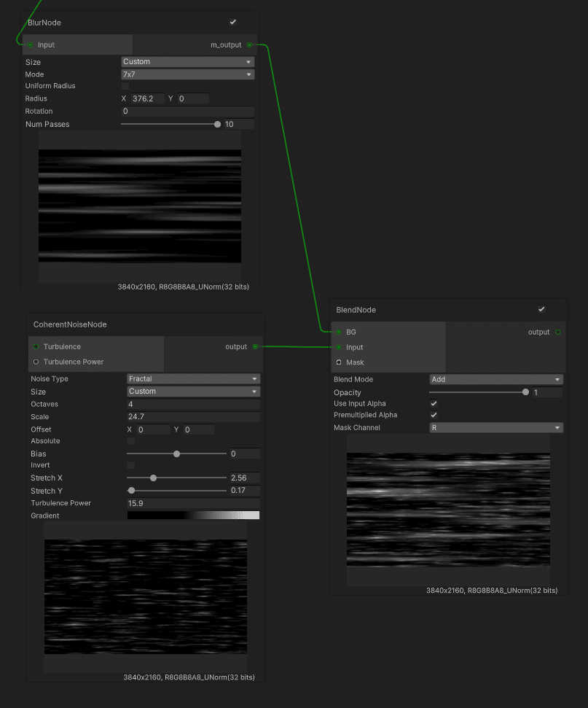Open Blend Mode Add dropdown
This screenshot has width=588, height=708.
pos(496,380)
